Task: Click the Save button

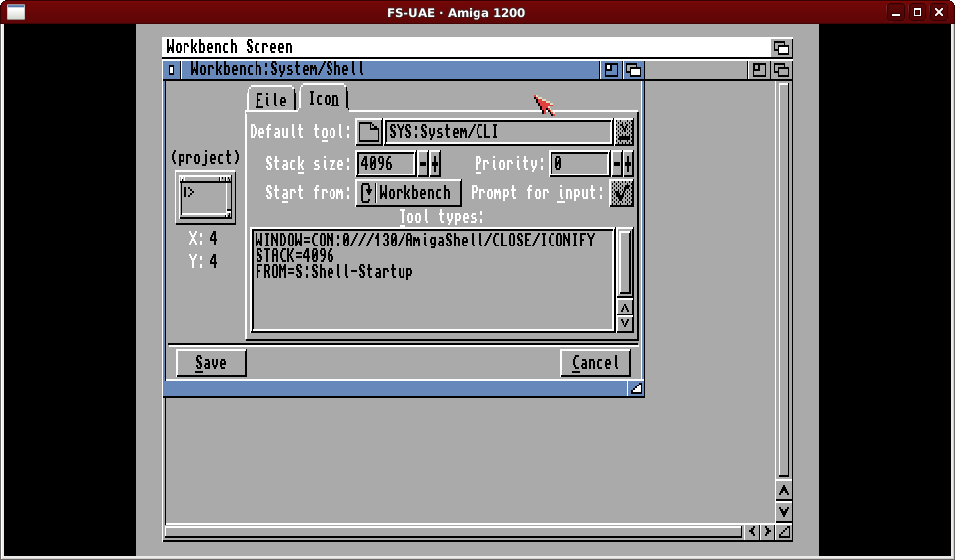Action: click(211, 363)
